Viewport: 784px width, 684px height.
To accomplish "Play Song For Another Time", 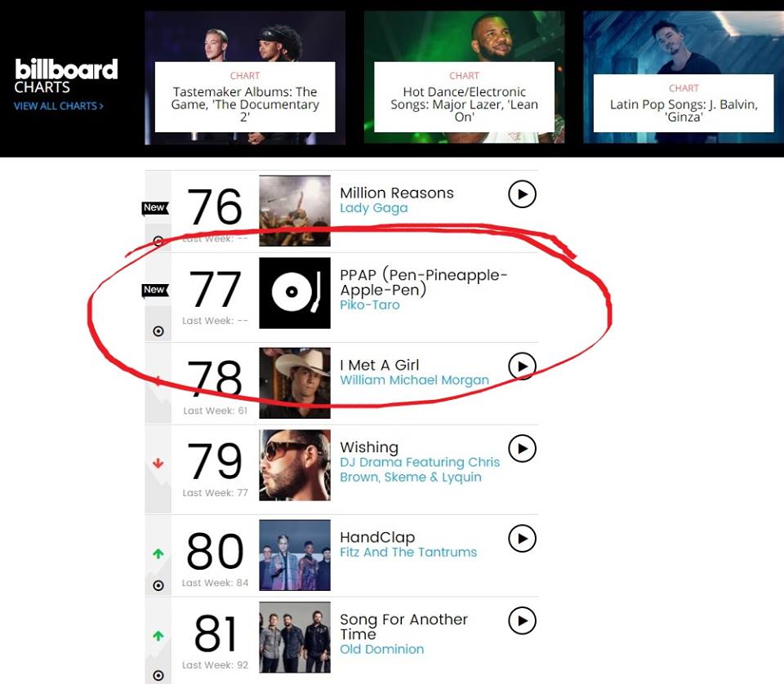I will 522,620.
